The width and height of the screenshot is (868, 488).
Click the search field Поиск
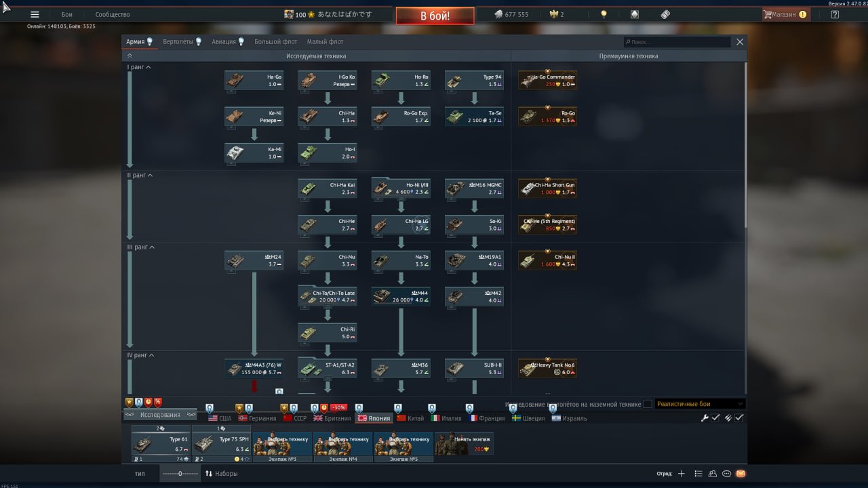[678, 42]
